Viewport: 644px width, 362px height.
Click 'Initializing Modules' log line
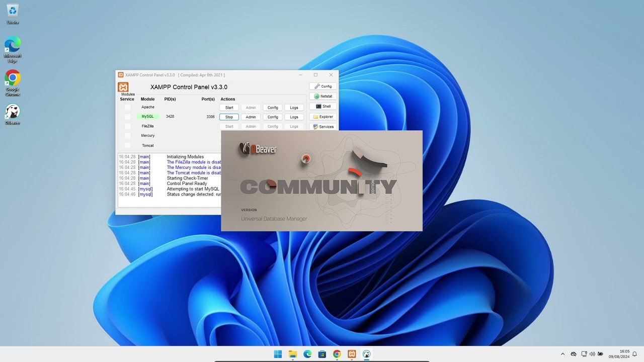(185, 157)
